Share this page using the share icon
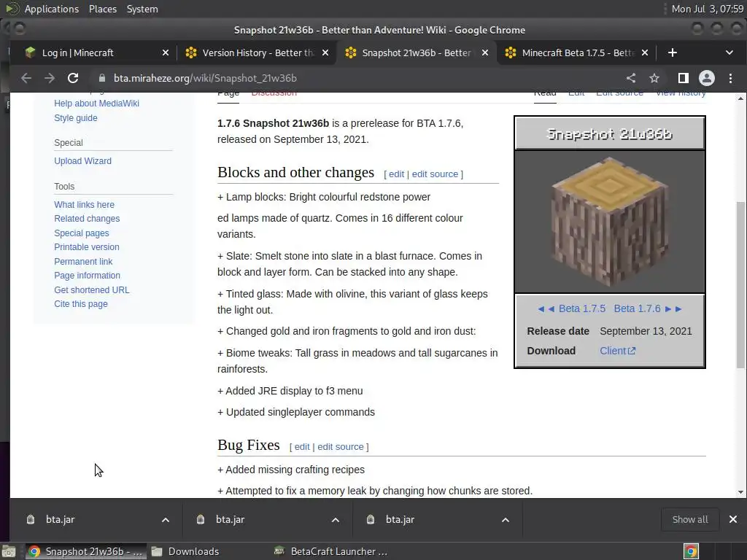Image resolution: width=747 pixels, height=560 pixels. coord(631,78)
